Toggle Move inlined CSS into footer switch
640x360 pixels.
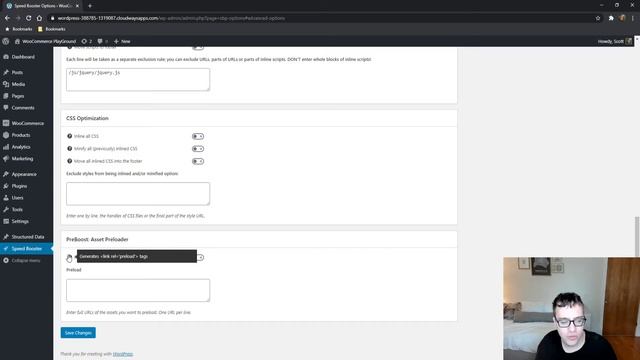[198, 161]
